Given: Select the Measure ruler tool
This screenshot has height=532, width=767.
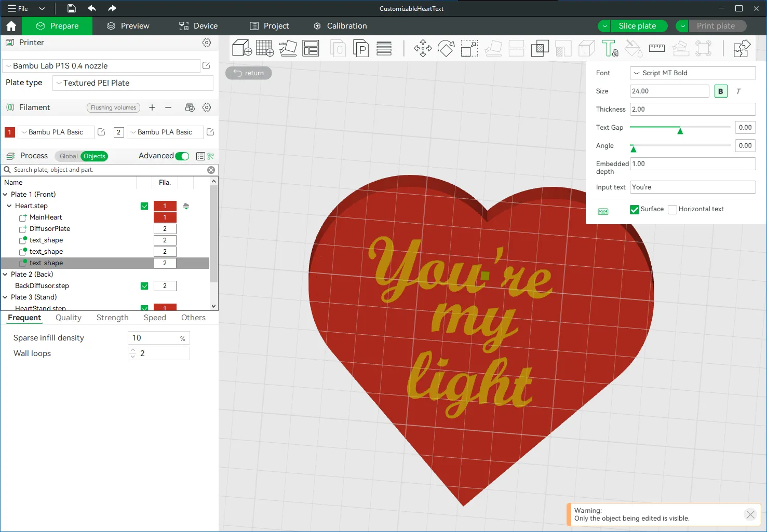Looking at the screenshot, I should pyautogui.click(x=657, y=48).
